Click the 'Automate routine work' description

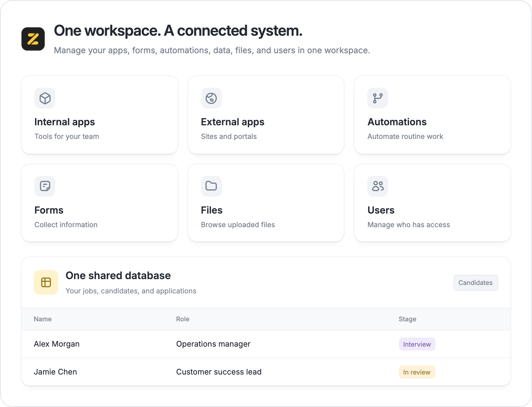coord(405,137)
